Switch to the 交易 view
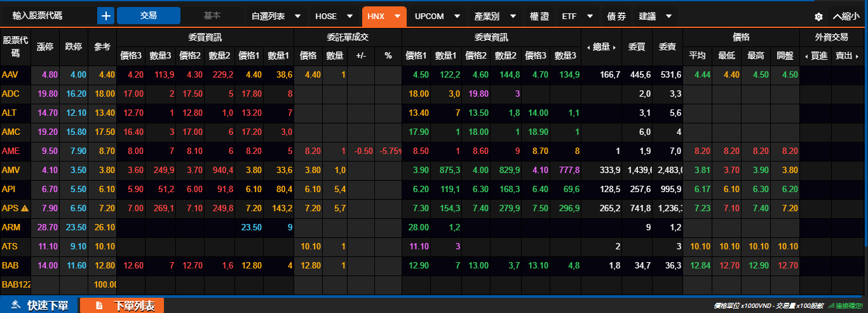Image resolution: width=868 pixels, height=313 pixels. coord(149,16)
